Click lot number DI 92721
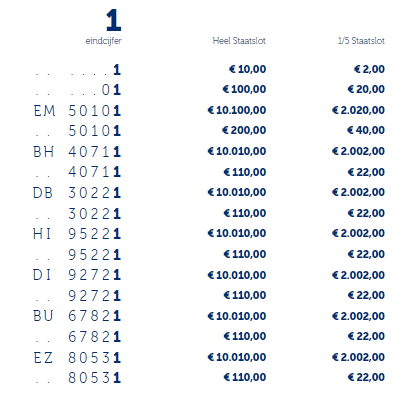The width and height of the screenshot is (408, 395). click(77, 275)
